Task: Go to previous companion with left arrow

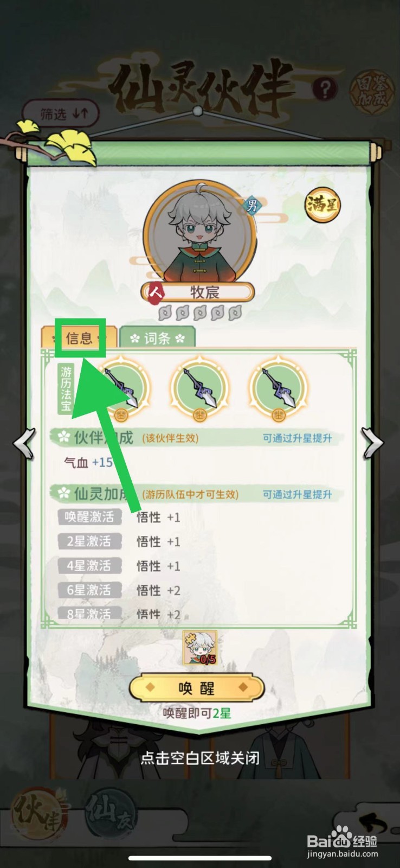Action: 25,443
